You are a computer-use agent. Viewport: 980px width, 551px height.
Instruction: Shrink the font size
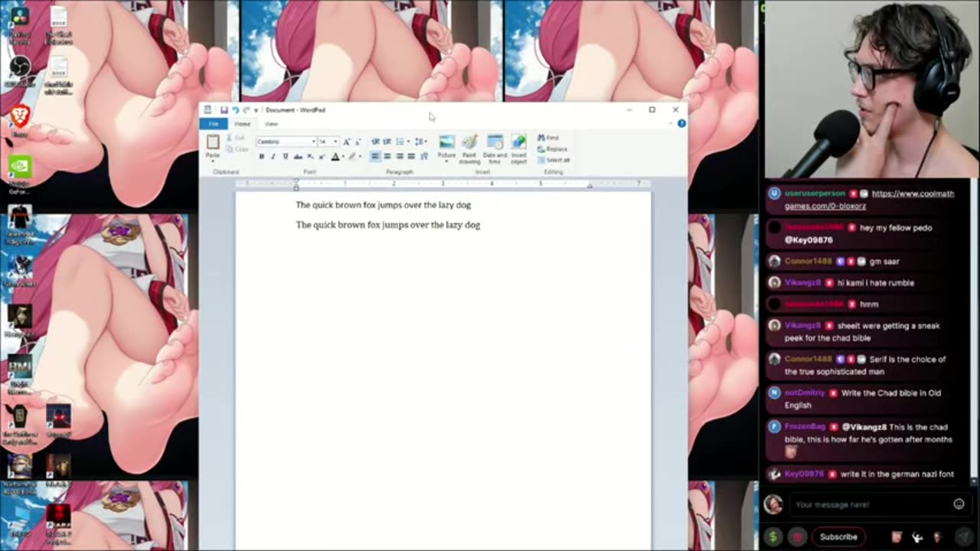[358, 142]
